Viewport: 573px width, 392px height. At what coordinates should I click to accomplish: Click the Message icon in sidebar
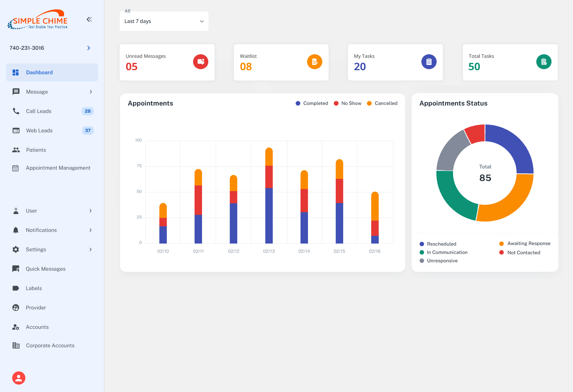[16, 91]
